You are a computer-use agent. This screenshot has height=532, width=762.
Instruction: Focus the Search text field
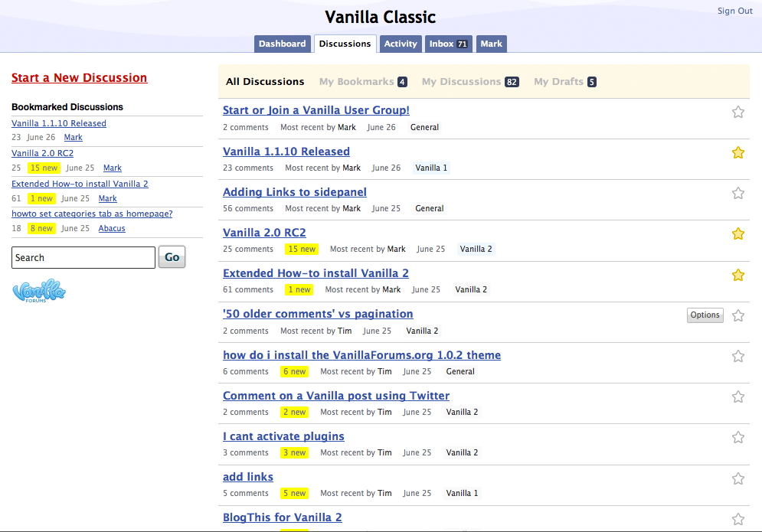click(83, 258)
